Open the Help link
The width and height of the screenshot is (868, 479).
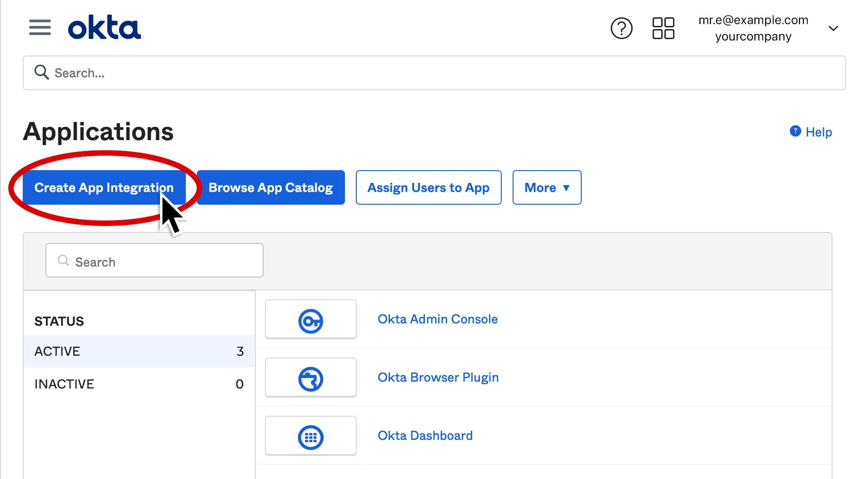click(818, 132)
